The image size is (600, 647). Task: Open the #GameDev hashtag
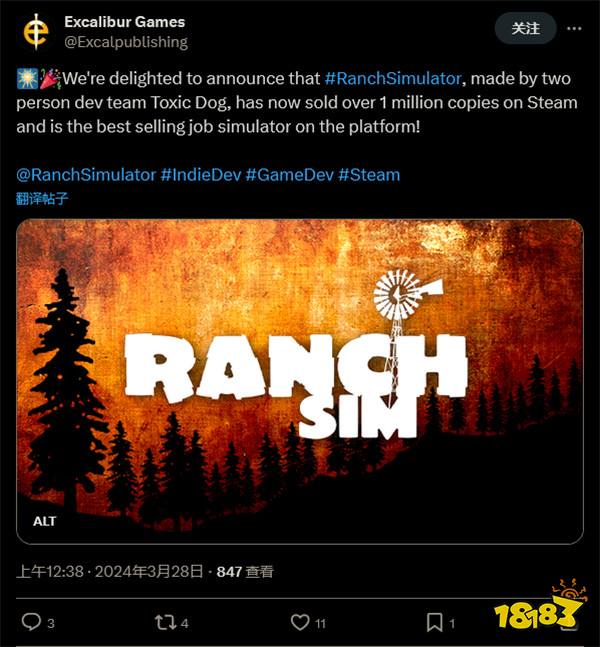click(289, 175)
